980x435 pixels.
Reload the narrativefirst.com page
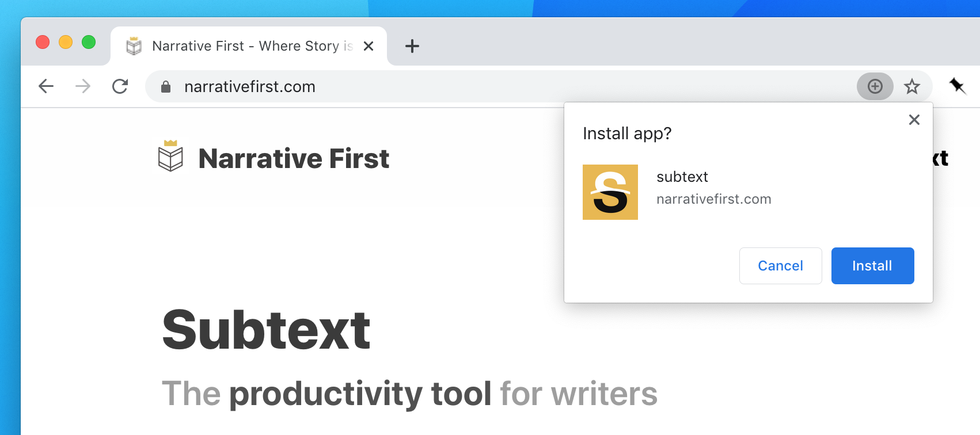tap(120, 86)
